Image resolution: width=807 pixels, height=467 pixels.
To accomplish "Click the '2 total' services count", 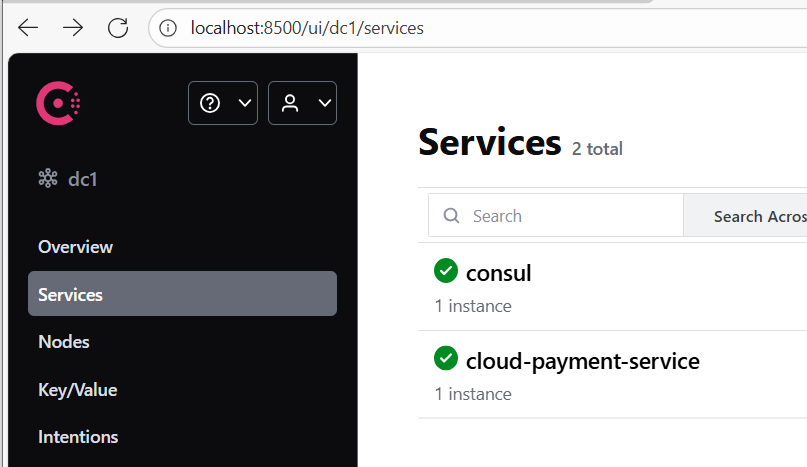I will (x=597, y=149).
